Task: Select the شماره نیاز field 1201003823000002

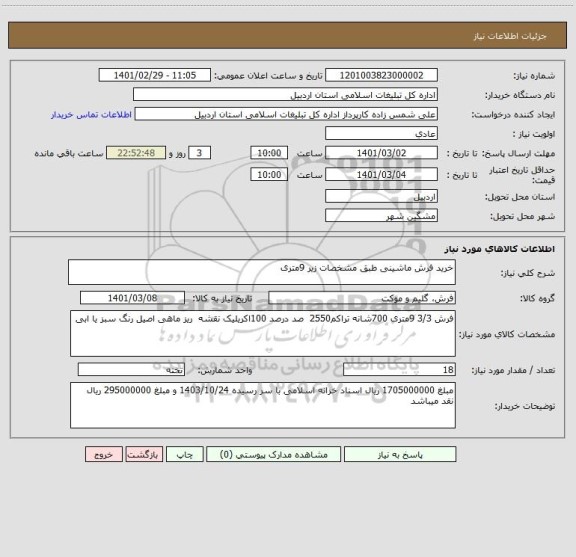Action: tap(381, 75)
